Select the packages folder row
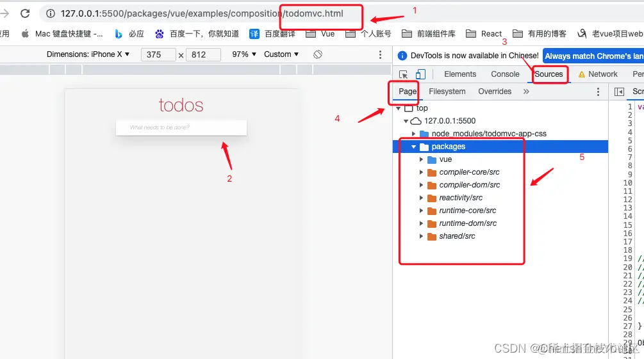The height and width of the screenshot is (359, 644). pyautogui.click(x=500, y=147)
